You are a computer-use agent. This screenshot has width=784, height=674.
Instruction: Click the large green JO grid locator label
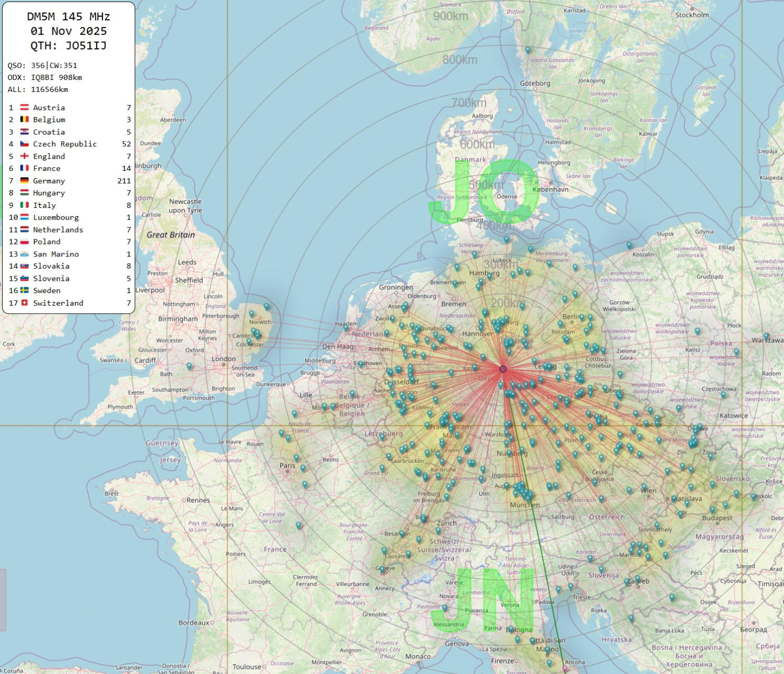click(x=482, y=193)
